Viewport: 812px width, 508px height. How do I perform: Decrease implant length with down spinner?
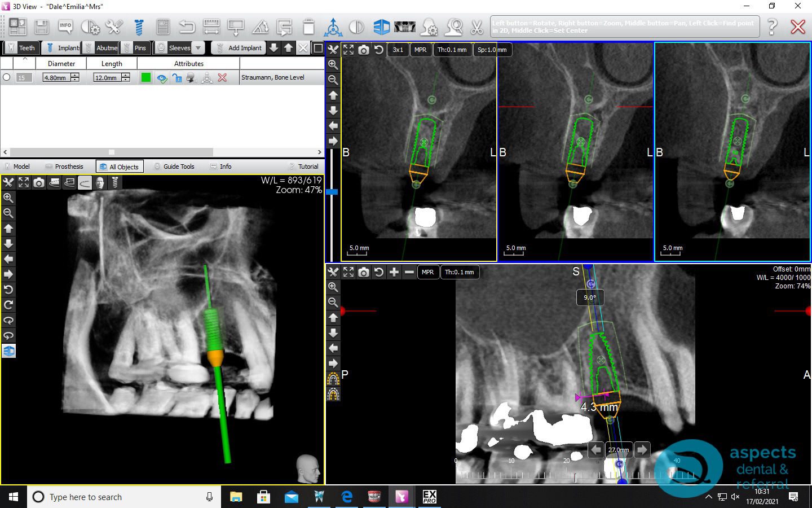pos(126,80)
